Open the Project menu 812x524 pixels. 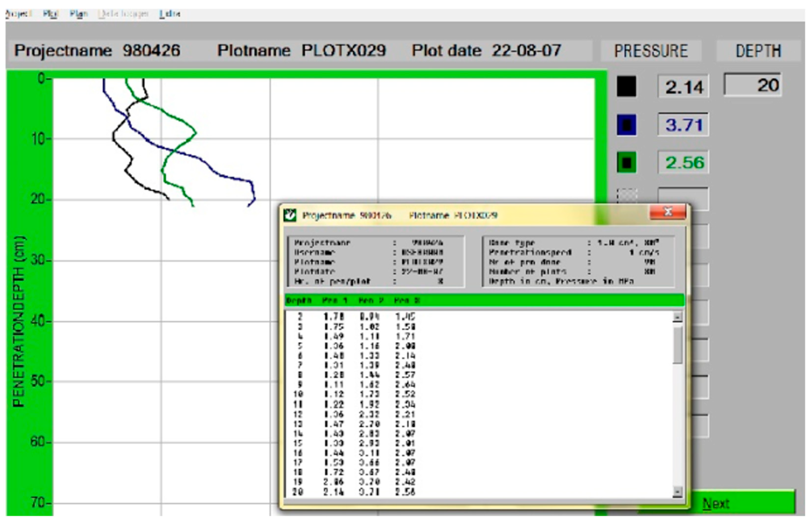click(18, 14)
